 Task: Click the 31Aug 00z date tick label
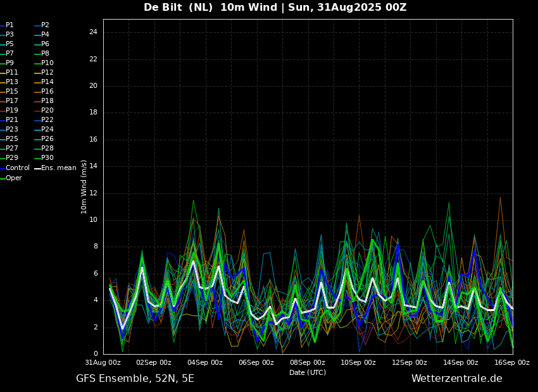[103, 363]
